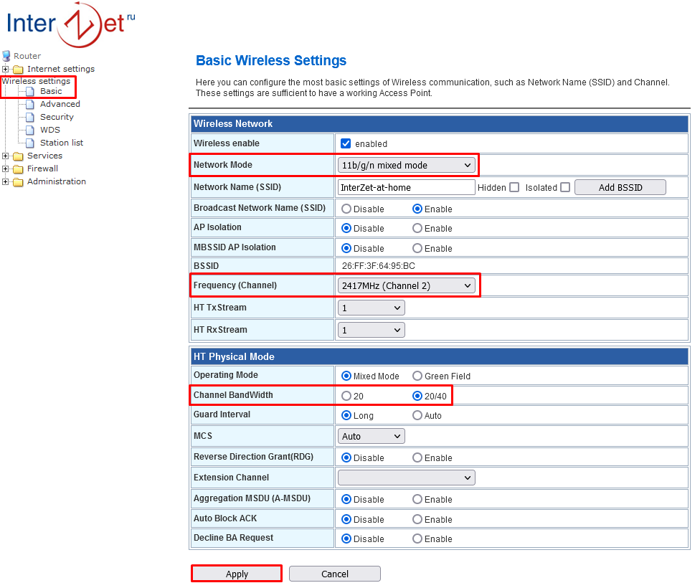Viewport: 700px width, 588px height.
Task: Click the Security page icon
Action: tap(29, 118)
